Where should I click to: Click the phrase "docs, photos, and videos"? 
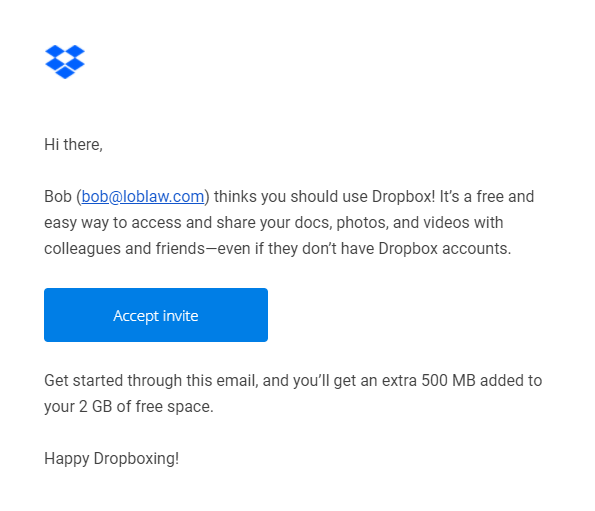pos(380,223)
